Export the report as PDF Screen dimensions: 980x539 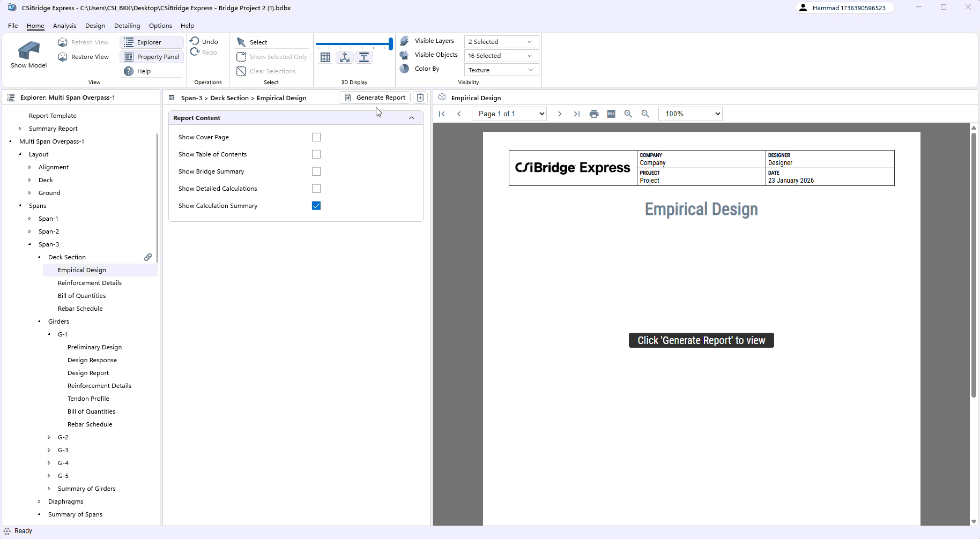point(611,114)
